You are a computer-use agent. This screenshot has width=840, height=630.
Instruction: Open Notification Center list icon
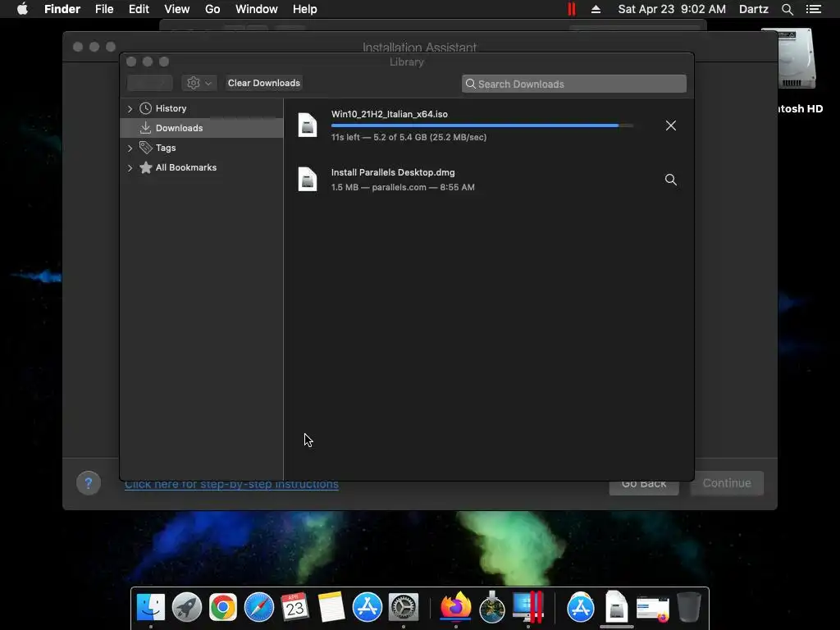[x=814, y=9]
